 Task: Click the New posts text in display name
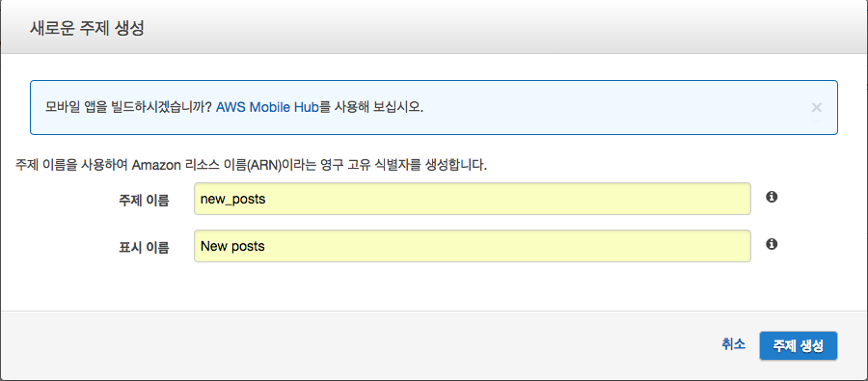click(x=232, y=246)
